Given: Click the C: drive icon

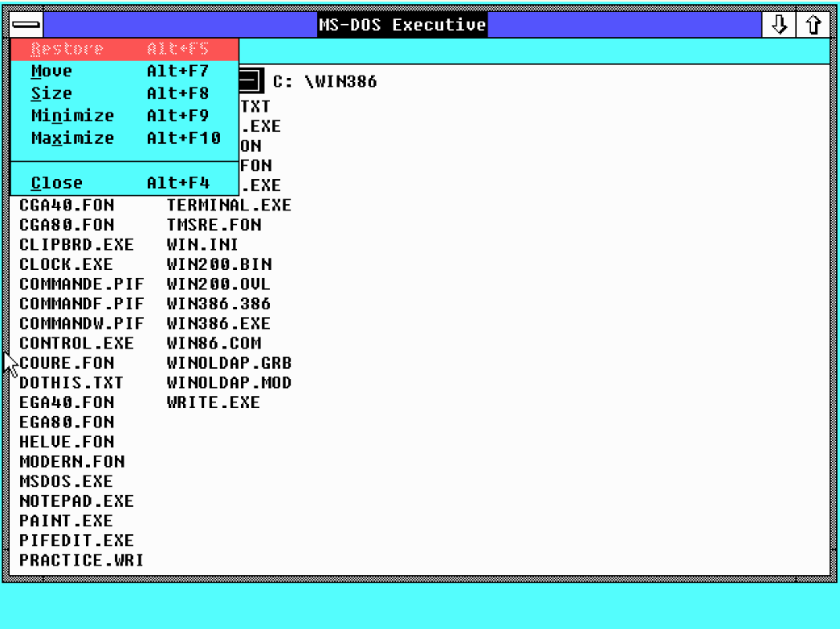Looking at the screenshot, I should point(250,80).
